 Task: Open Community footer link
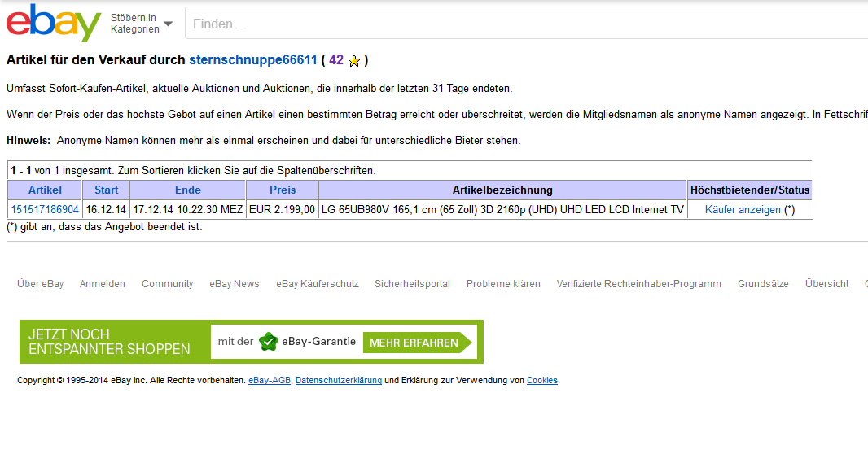[167, 284]
